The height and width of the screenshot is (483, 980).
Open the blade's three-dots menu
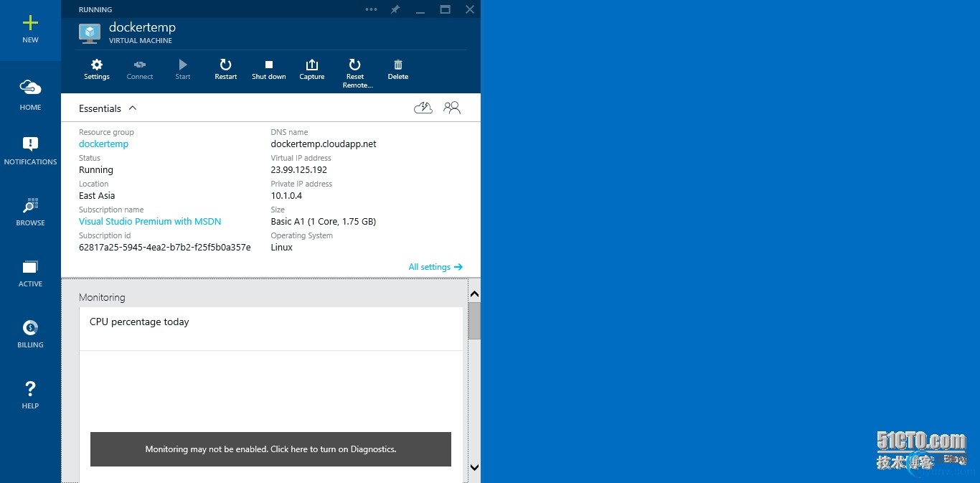[371, 9]
